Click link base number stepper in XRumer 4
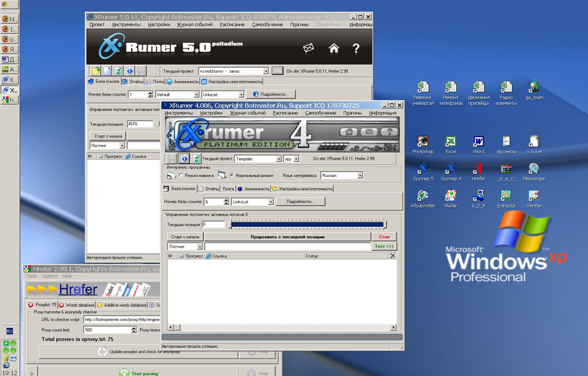 tap(226, 202)
